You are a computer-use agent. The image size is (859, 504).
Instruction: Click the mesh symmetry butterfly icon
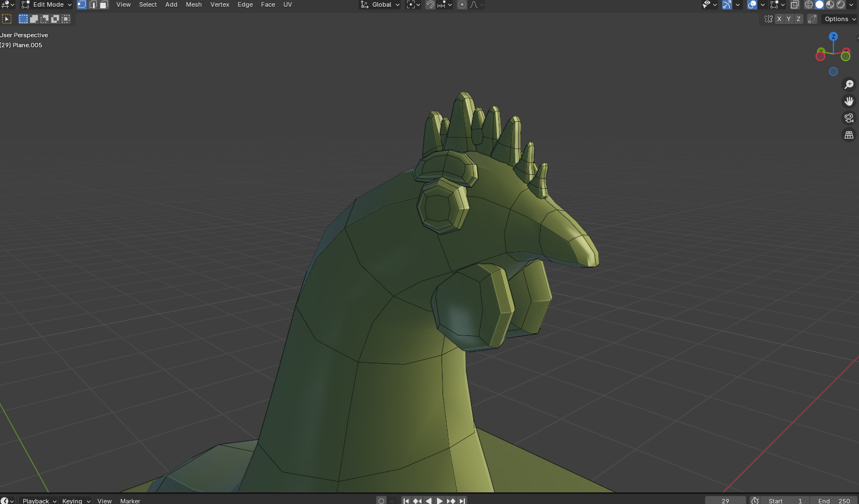(768, 19)
